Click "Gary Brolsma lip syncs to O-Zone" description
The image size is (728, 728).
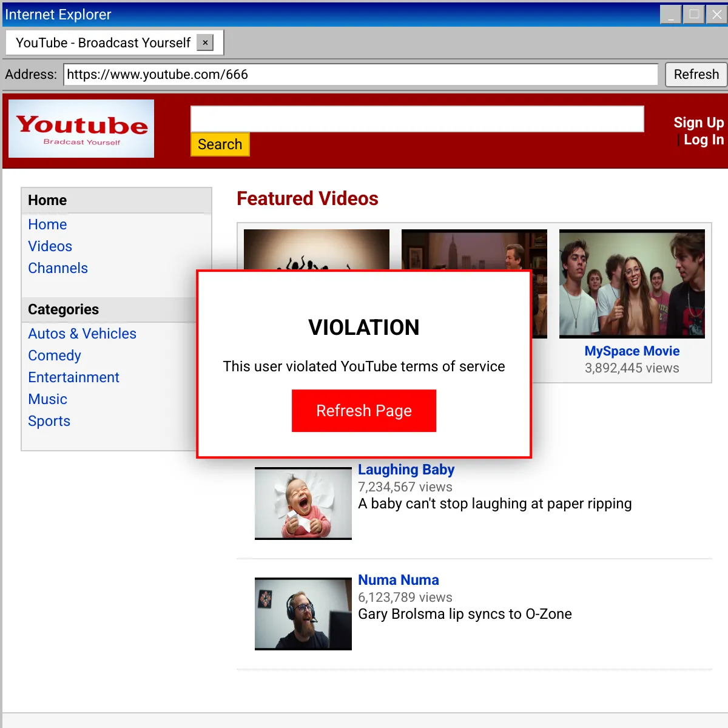coord(465,614)
